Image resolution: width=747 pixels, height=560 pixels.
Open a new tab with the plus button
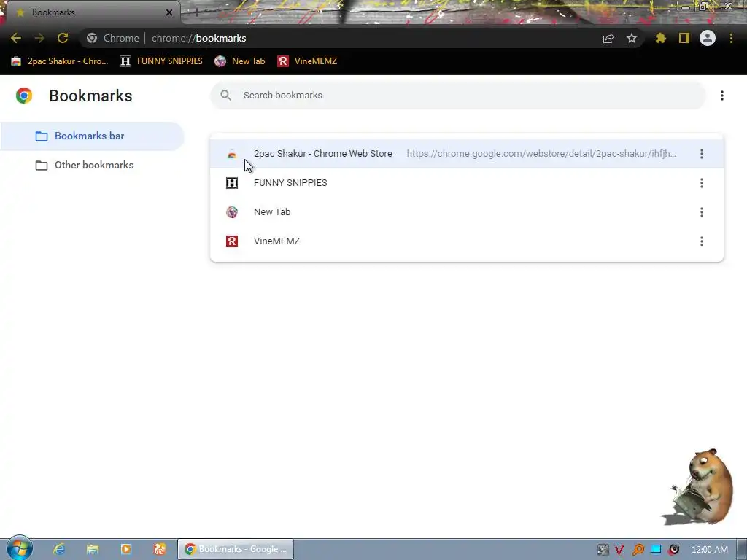(196, 12)
